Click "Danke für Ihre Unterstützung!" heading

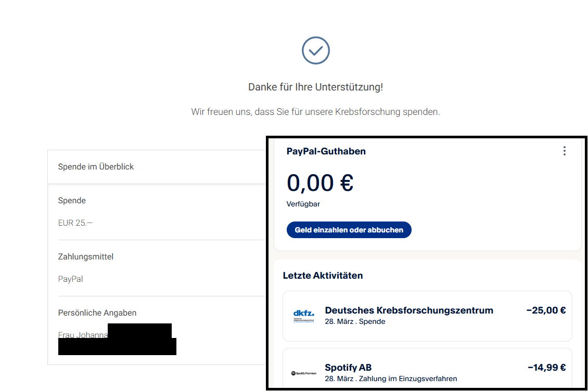[315, 87]
